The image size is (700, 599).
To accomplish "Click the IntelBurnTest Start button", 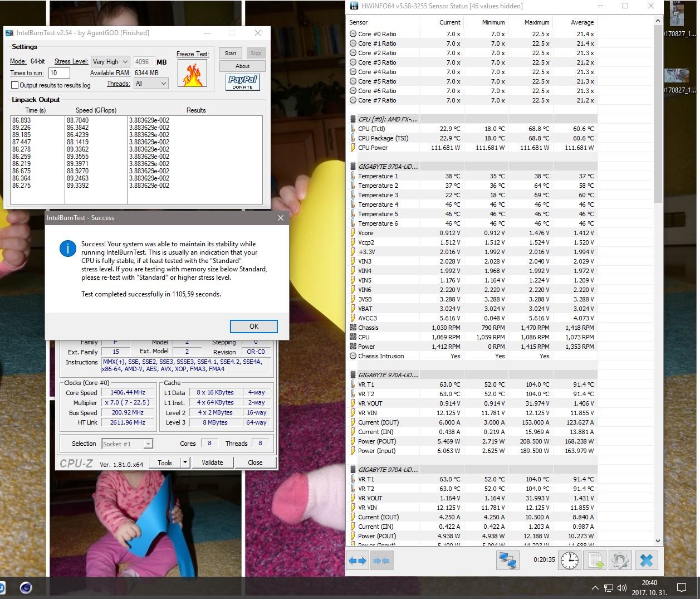I will click(x=231, y=53).
